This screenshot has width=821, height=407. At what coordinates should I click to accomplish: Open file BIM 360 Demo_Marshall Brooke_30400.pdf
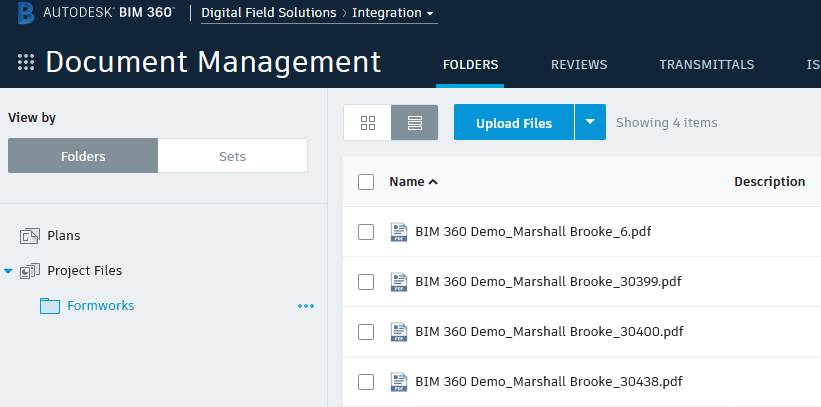coord(549,332)
